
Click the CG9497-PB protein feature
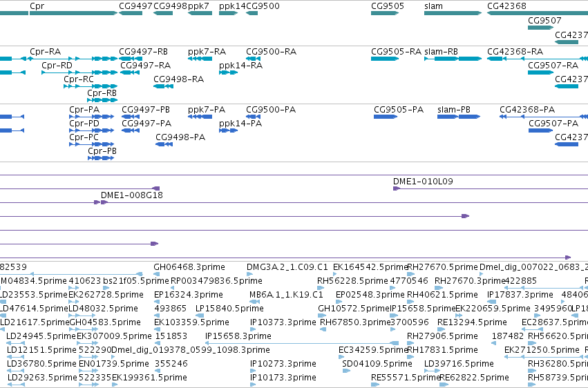[131, 117]
